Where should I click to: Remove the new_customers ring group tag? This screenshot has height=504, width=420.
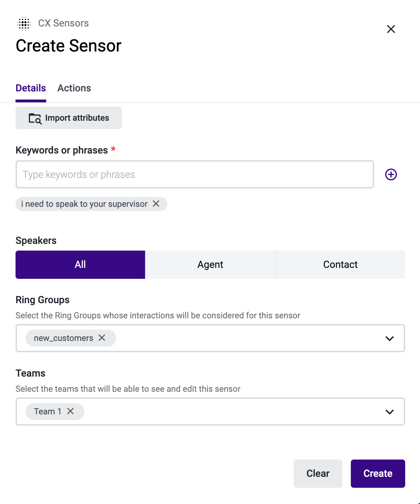click(x=102, y=338)
